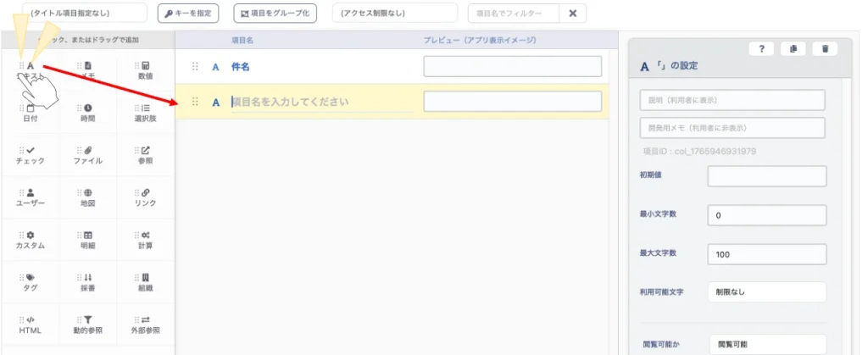Add a 時間 (time) field
The image size is (868, 355).
[x=88, y=113]
